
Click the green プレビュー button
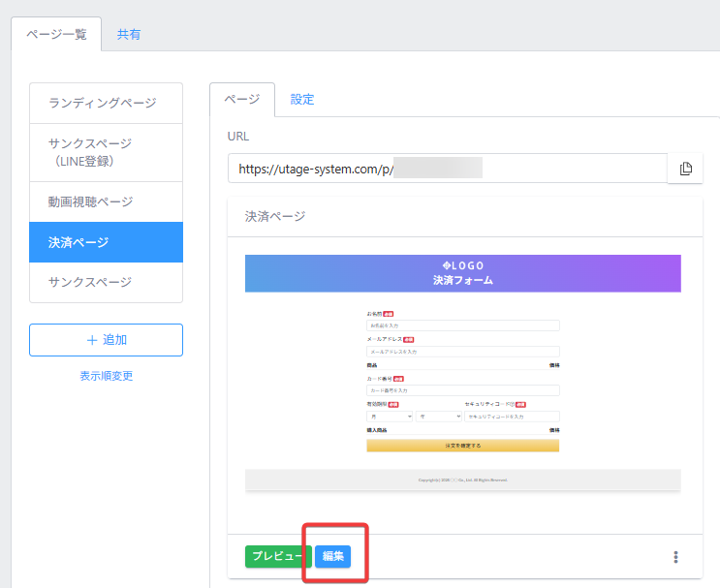[x=277, y=557]
